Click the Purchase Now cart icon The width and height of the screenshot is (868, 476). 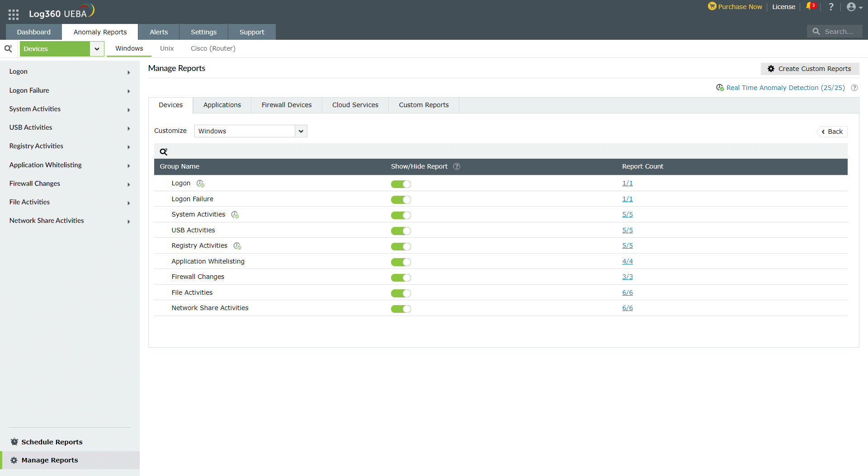712,7
